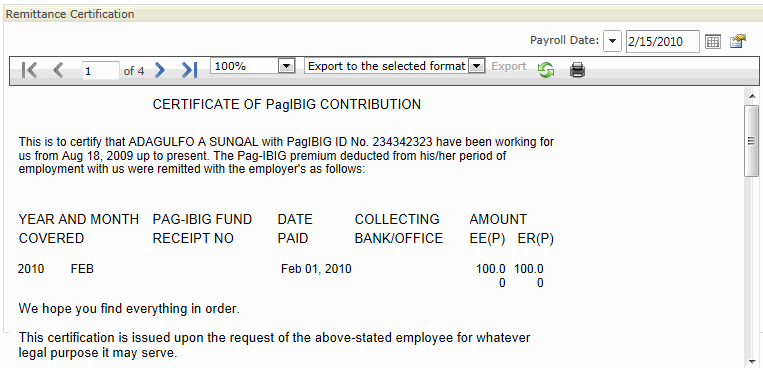Click the scrollbar down arrow
This screenshot has height=368, width=763.
point(751,360)
